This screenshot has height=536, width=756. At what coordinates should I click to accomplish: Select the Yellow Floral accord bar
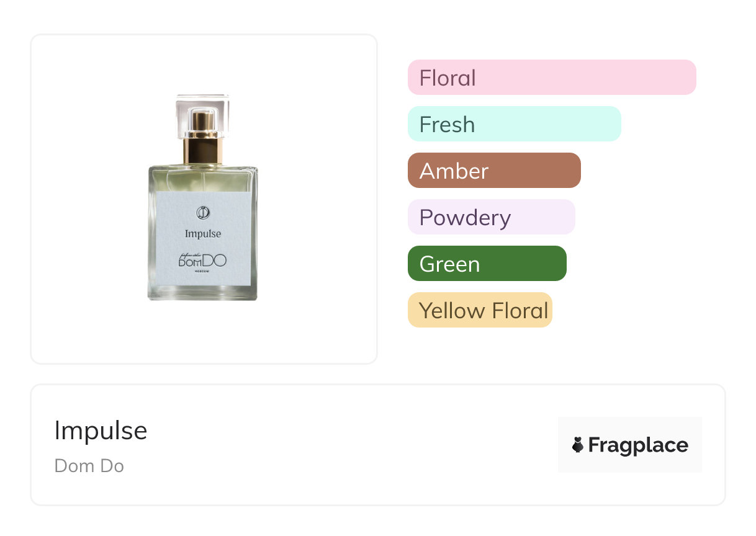480,310
